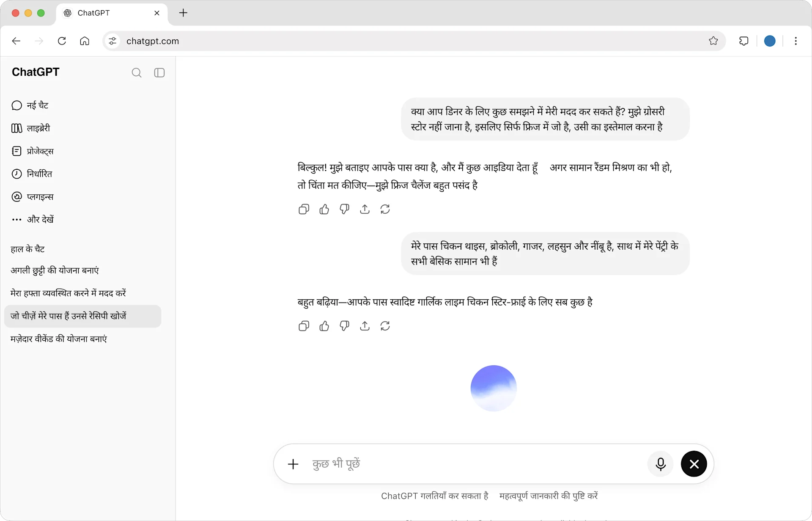Go back with the browser back arrow
This screenshot has height=521, width=812.
click(16, 41)
